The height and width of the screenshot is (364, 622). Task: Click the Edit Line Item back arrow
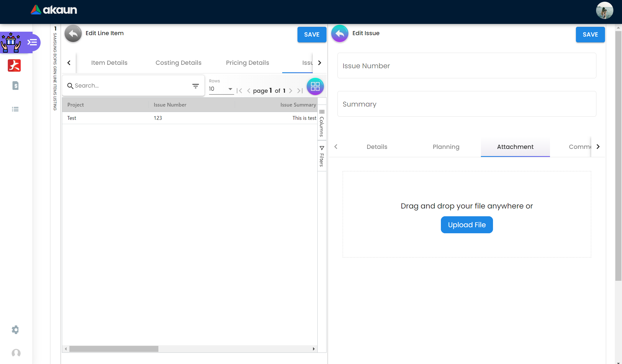tap(73, 34)
